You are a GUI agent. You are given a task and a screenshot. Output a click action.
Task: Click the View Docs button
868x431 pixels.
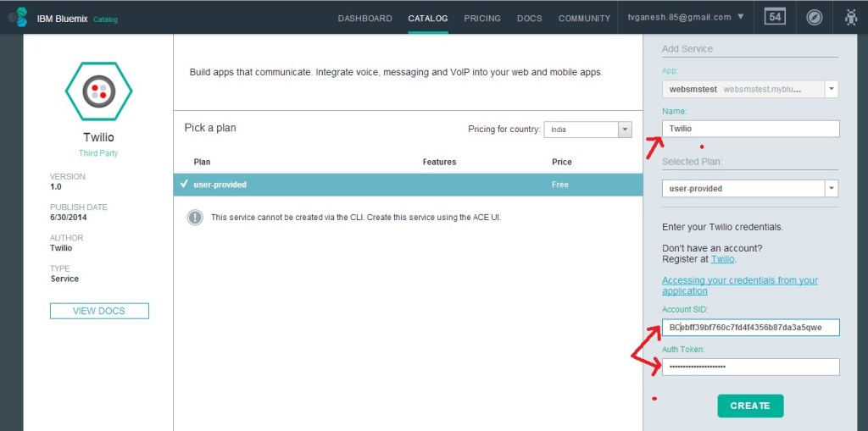pyautogui.click(x=99, y=311)
